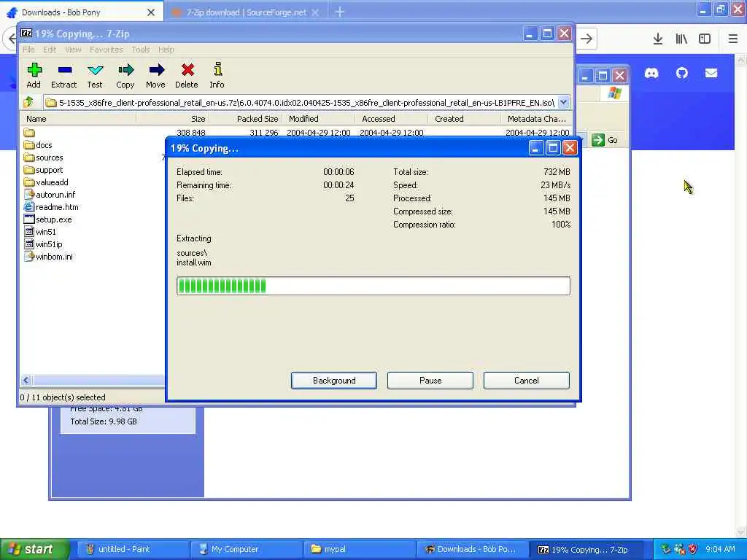Switch to untitled - Paint in taskbar
Screen dimensions: 747x560
coord(132,549)
